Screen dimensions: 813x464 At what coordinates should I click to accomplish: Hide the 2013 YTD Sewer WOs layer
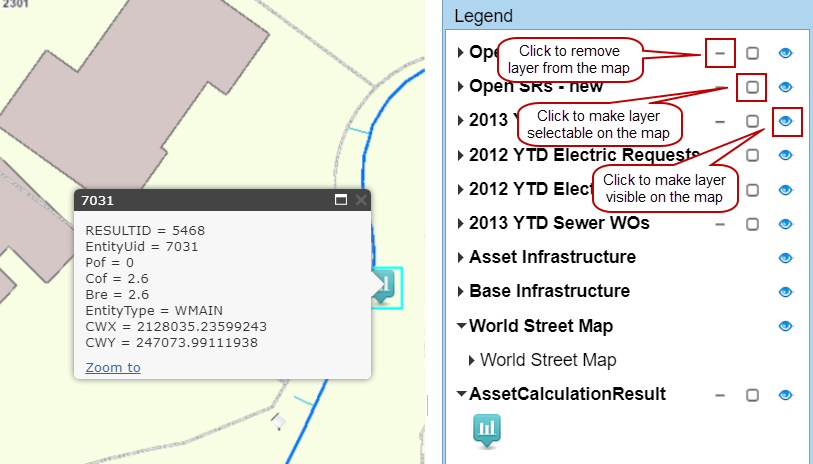[786, 224]
